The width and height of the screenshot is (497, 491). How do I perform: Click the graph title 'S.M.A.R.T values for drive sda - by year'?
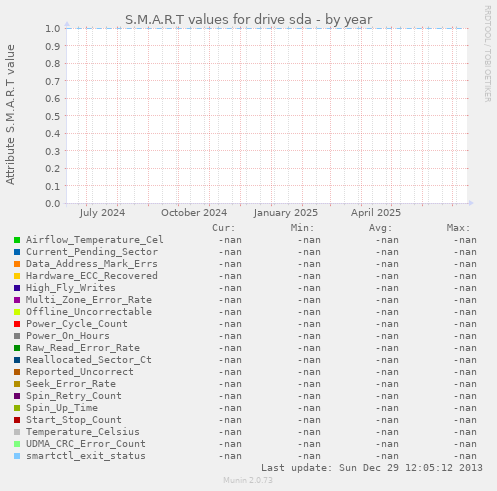tap(249, 20)
